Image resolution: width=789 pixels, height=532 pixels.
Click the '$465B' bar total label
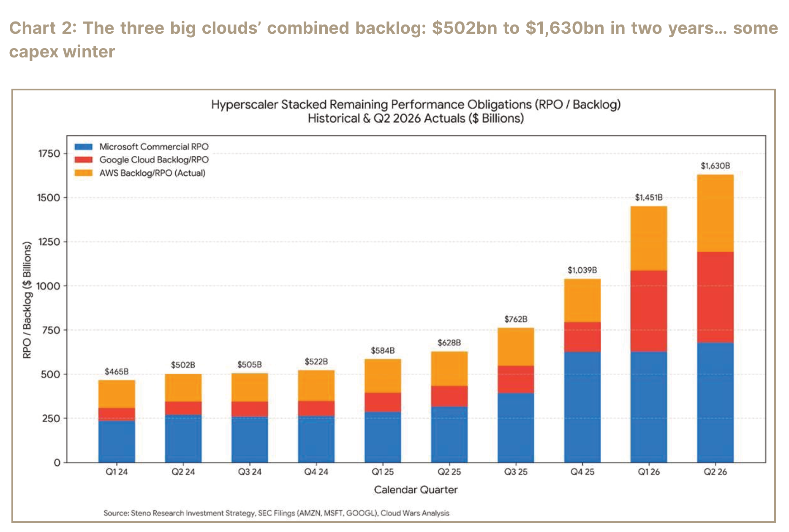pos(117,372)
